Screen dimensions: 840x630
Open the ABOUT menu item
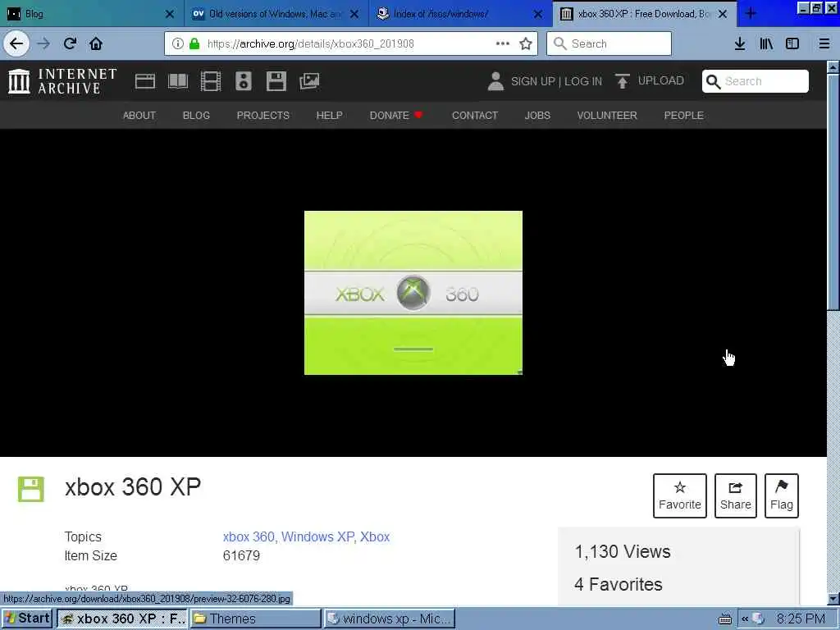point(139,115)
